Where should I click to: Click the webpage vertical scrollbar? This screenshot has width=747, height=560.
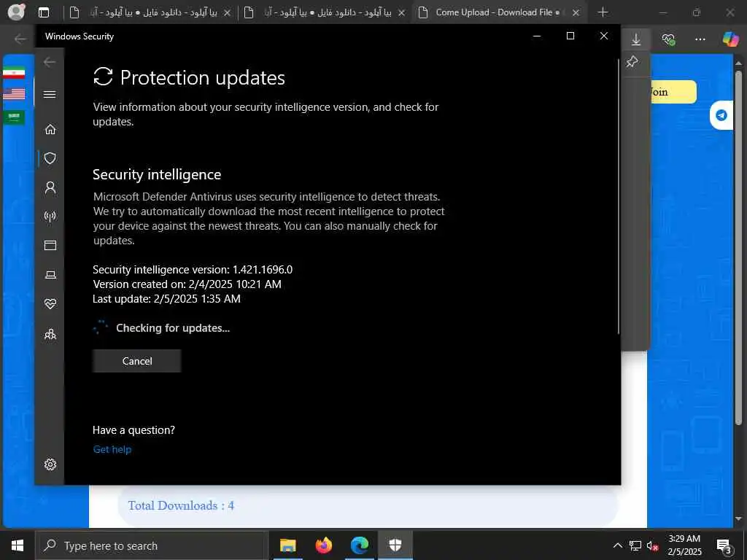point(738,248)
